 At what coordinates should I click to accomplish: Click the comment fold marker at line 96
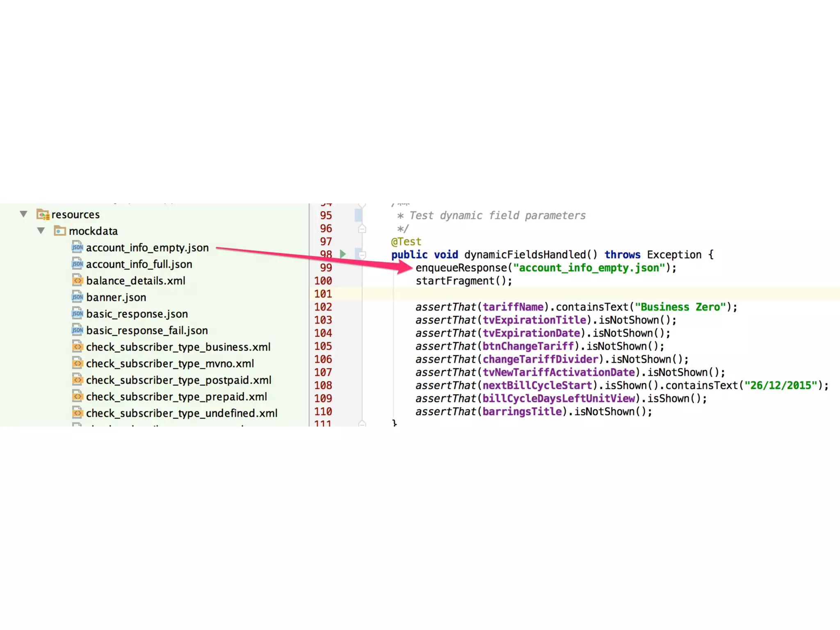click(x=362, y=229)
